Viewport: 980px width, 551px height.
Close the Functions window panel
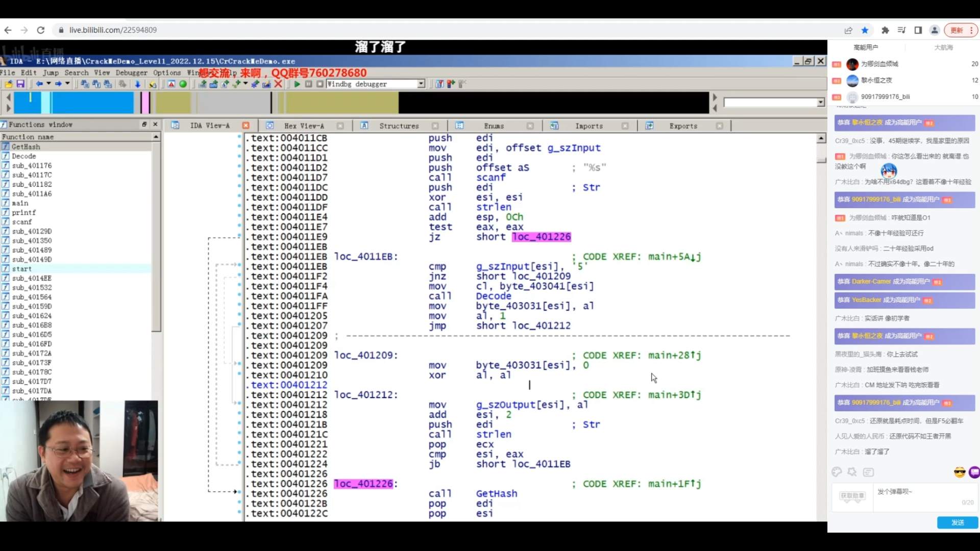point(156,124)
